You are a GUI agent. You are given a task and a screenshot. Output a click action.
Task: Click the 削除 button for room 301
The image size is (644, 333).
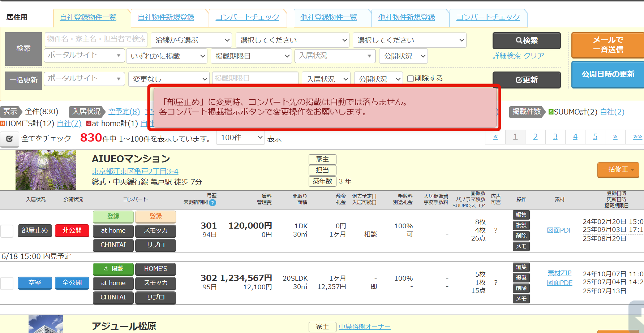(521, 236)
